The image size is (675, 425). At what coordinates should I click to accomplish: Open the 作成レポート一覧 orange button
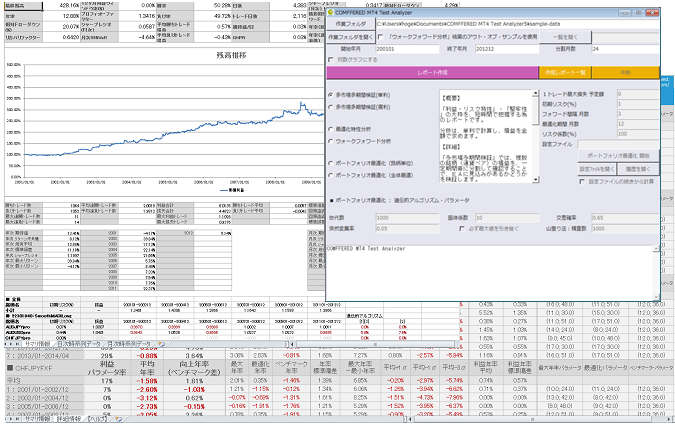click(565, 72)
